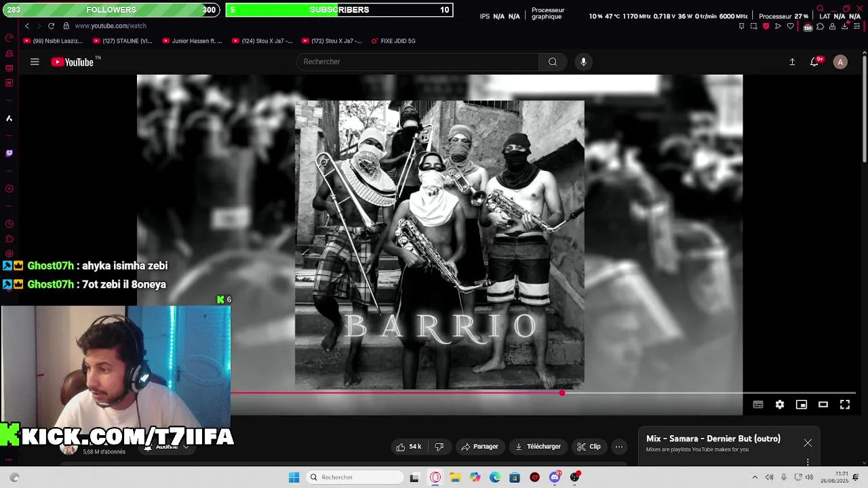This screenshot has height=488, width=868.
Task: Open the browser downloads icon
Action: click(844, 26)
